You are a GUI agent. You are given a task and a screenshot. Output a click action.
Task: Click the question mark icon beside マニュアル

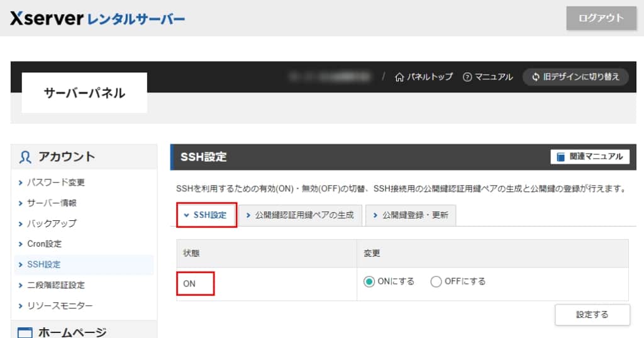click(467, 77)
